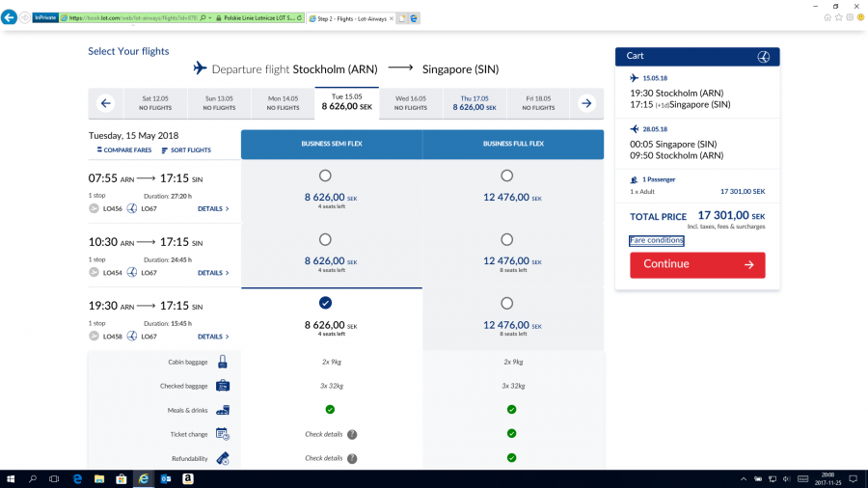Click the Compare Fares icon

pyautogui.click(x=97, y=150)
